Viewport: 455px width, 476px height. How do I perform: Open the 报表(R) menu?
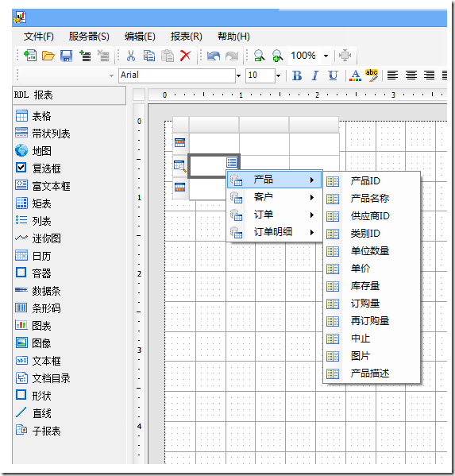pos(187,37)
